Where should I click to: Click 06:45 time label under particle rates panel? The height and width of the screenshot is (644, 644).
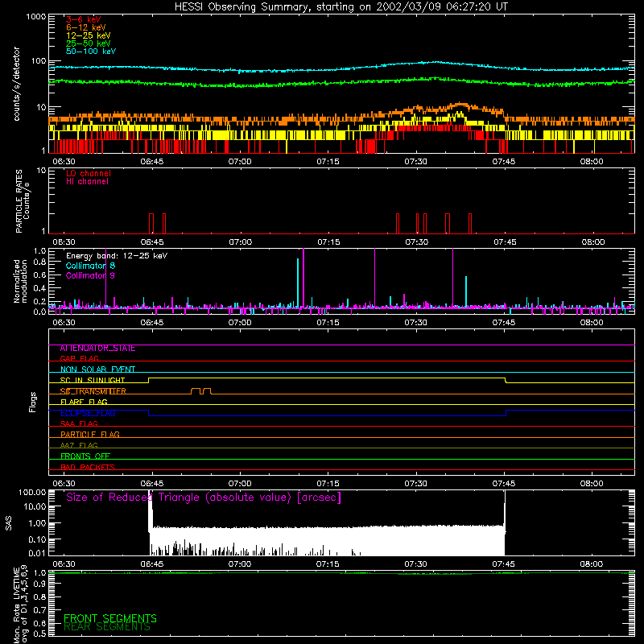pyautogui.click(x=152, y=242)
